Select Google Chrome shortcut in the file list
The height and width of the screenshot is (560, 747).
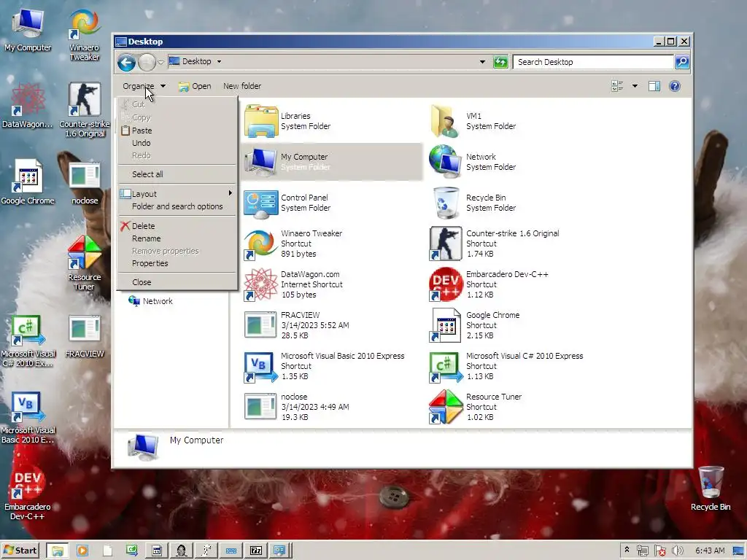[x=445, y=325]
